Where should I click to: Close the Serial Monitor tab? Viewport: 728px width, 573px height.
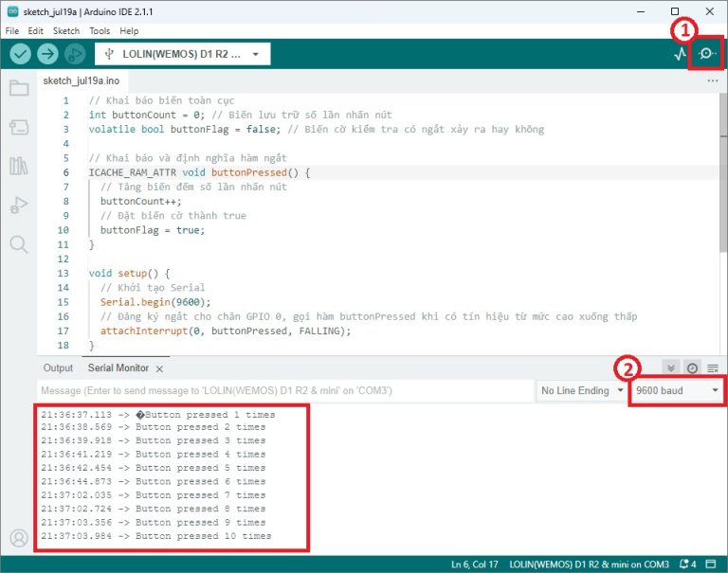tap(159, 368)
